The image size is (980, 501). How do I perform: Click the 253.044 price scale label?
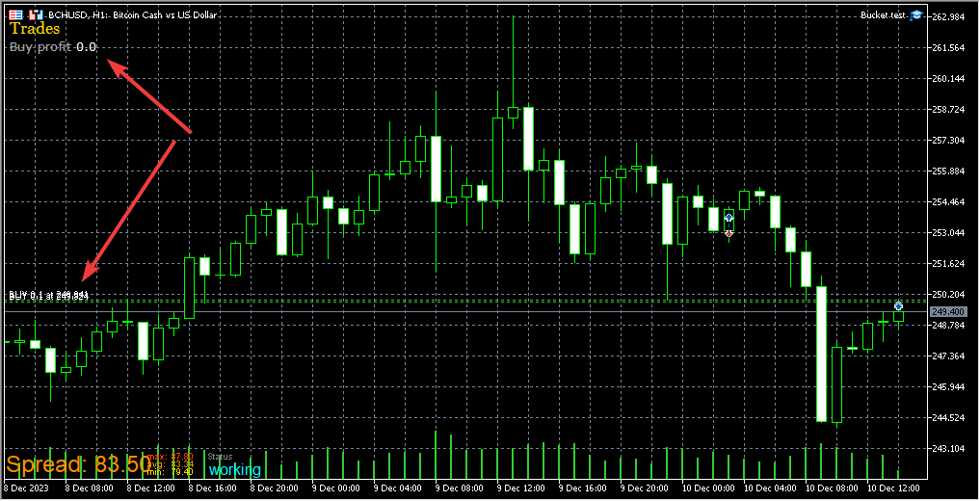point(948,233)
